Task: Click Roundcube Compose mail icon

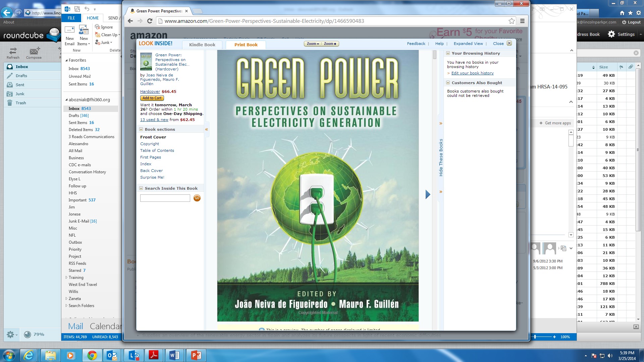Action: (34, 53)
